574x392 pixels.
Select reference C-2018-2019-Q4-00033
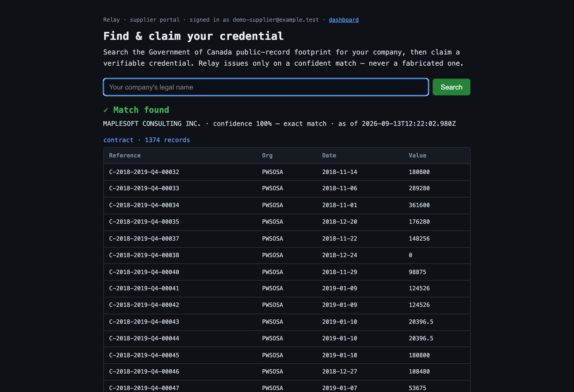(144, 188)
